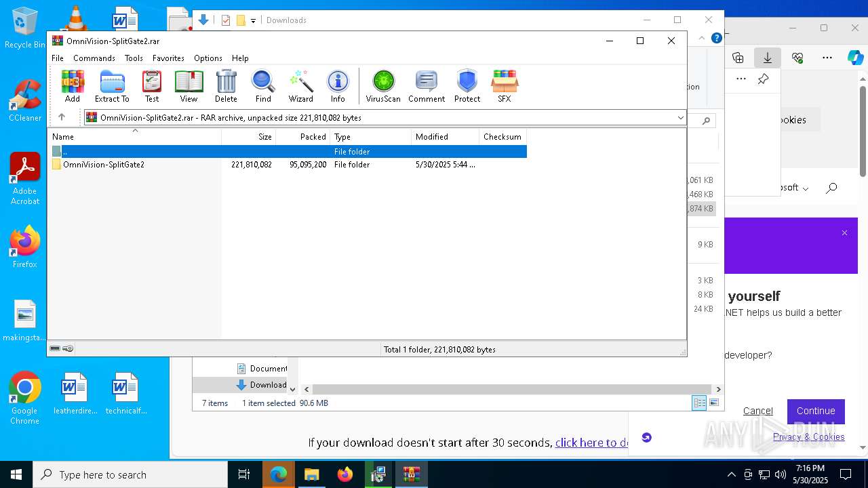The width and height of the screenshot is (868, 488).
Task: Open the Commands menu
Action: [94, 58]
